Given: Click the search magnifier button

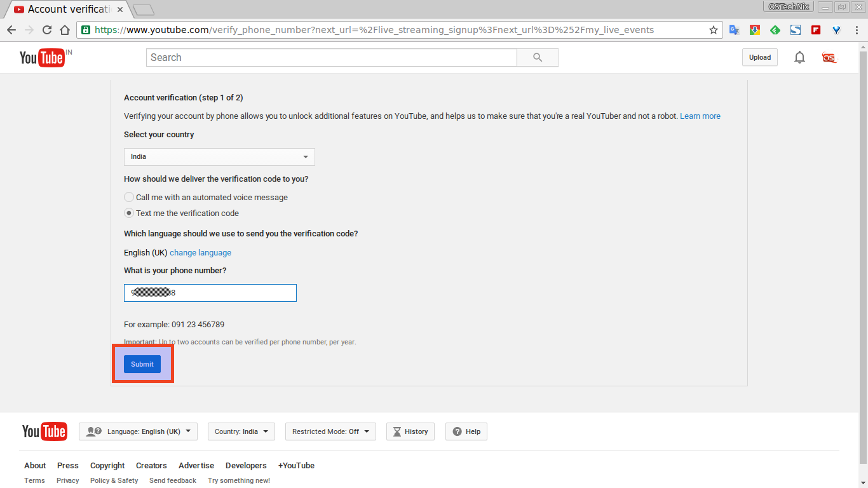Looking at the screenshot, I should (538, 57).
